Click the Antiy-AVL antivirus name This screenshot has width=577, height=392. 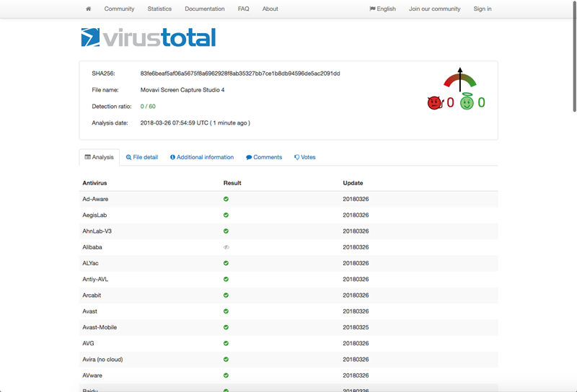(95, 279)
